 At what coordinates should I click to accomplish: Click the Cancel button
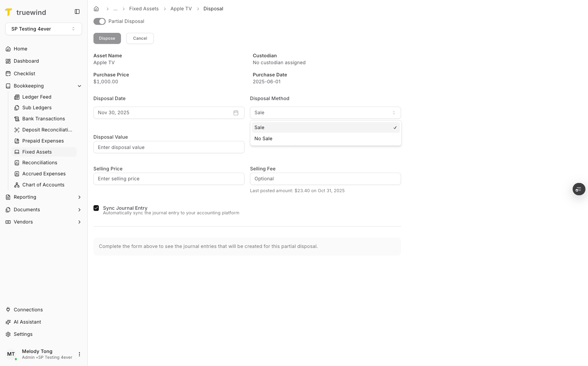(x=140, y=38)
